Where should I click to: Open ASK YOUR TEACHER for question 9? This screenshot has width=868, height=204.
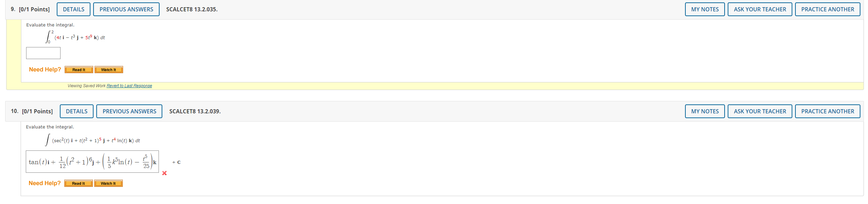(760, 9)
